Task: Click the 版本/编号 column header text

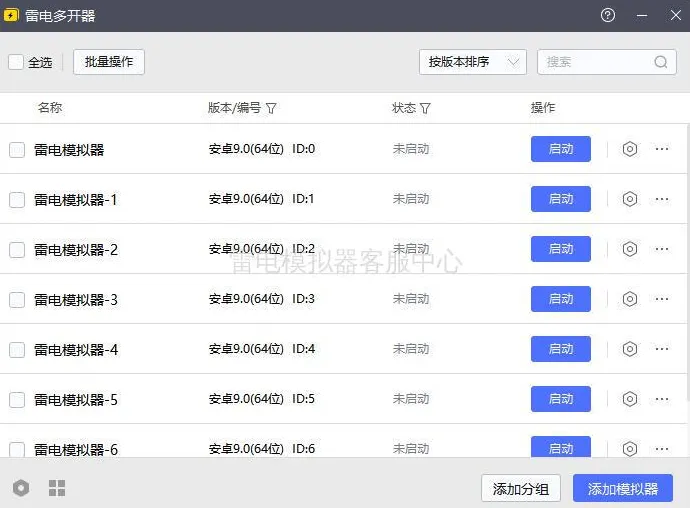Action: tap(234, 108)
